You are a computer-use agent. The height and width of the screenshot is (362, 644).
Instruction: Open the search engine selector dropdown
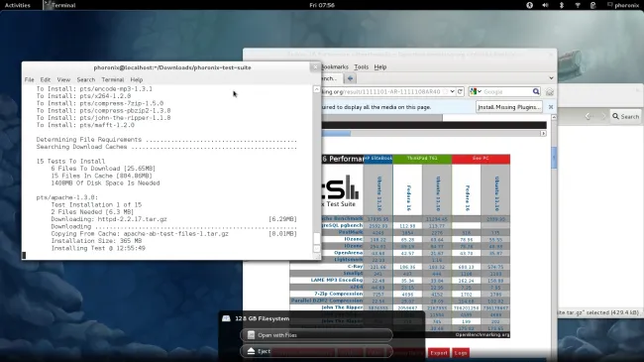[476, 91]
